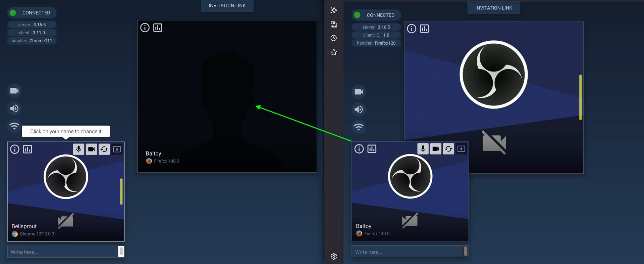Toggle the camera button on Bellsprout's tile
Image resolution: width=644 pixels, height=264 pixels.
pos(91,149)
